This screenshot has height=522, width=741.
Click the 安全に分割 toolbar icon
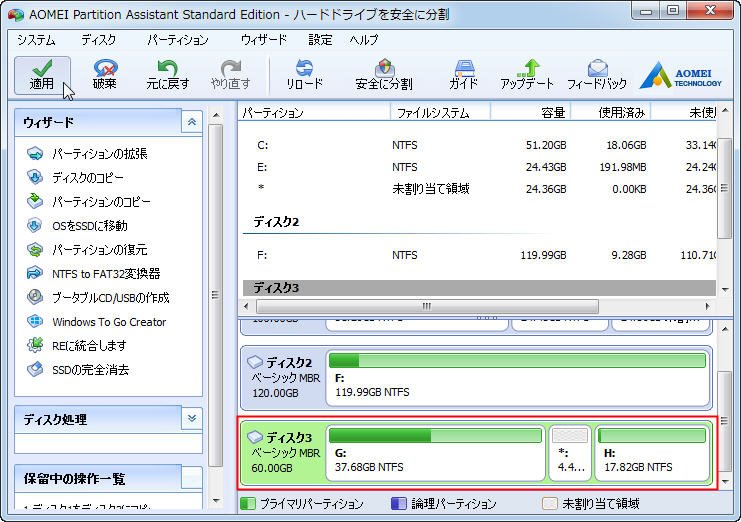tap(384, 75)
